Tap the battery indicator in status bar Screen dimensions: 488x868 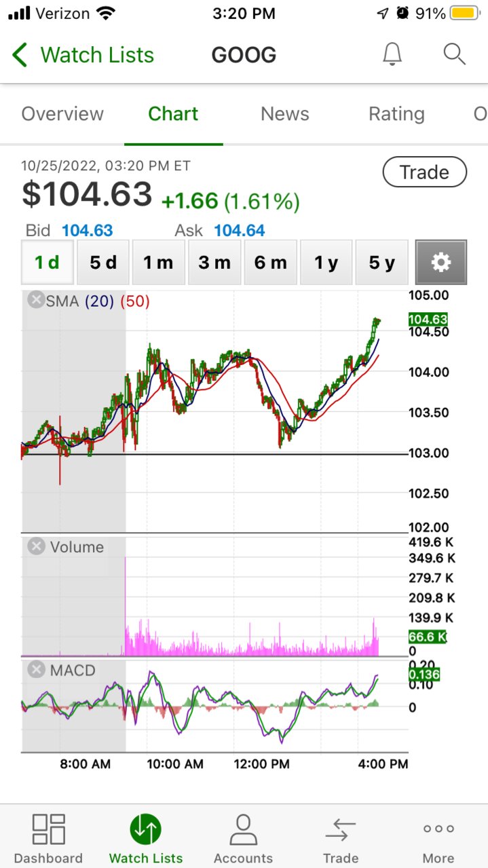tap(464, 13)
